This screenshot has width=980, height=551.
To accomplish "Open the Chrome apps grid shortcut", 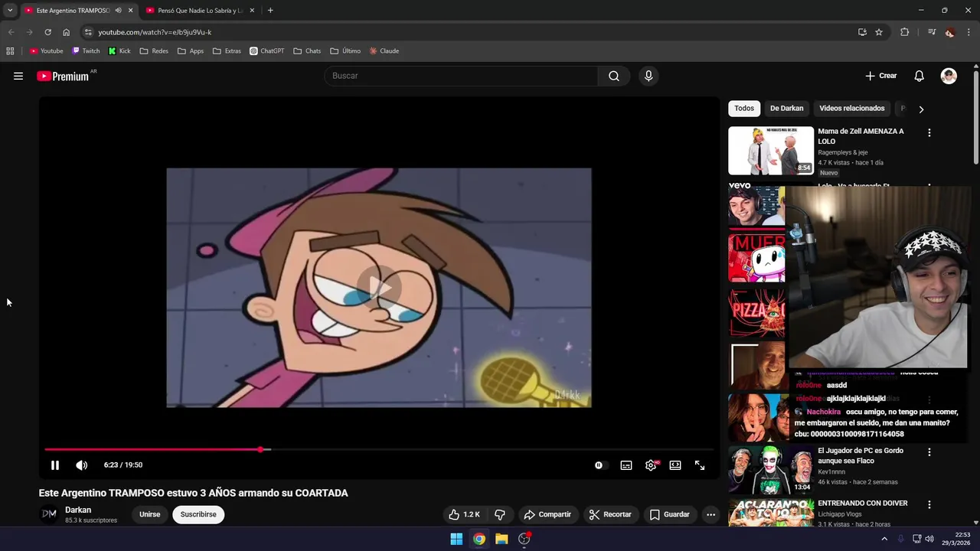I will 10,51.
